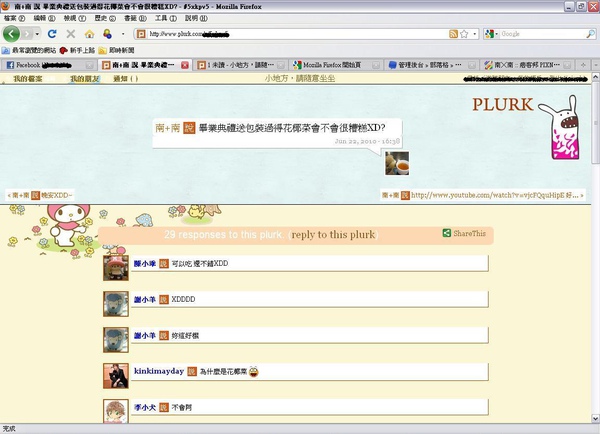Click reply to this plurk link
The image size is (600, 434).
(x=333, y=235)
